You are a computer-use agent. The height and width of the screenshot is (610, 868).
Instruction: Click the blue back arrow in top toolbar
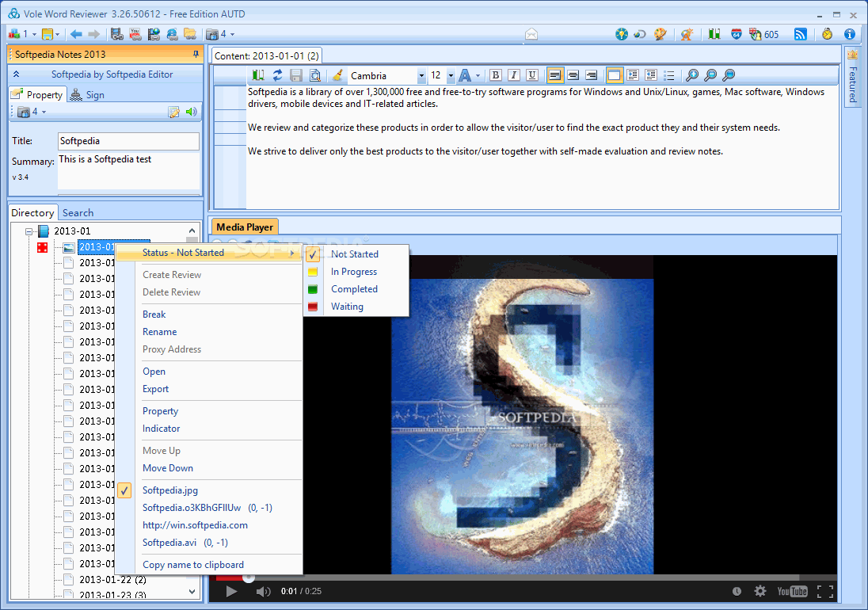[x=76, y=34]
